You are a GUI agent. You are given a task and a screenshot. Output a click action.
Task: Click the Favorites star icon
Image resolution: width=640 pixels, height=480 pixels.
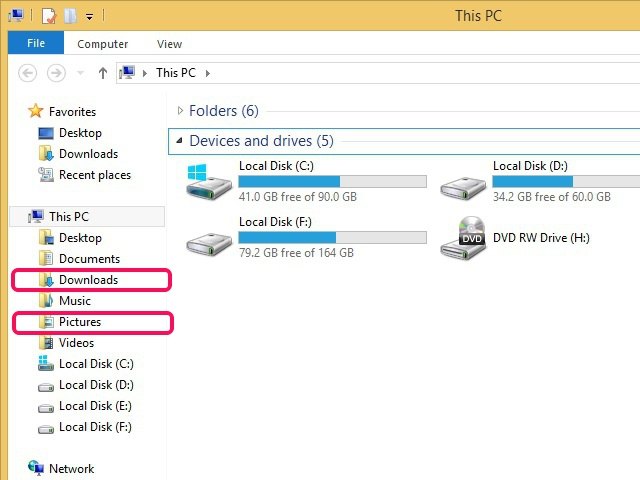coord(36,111)
